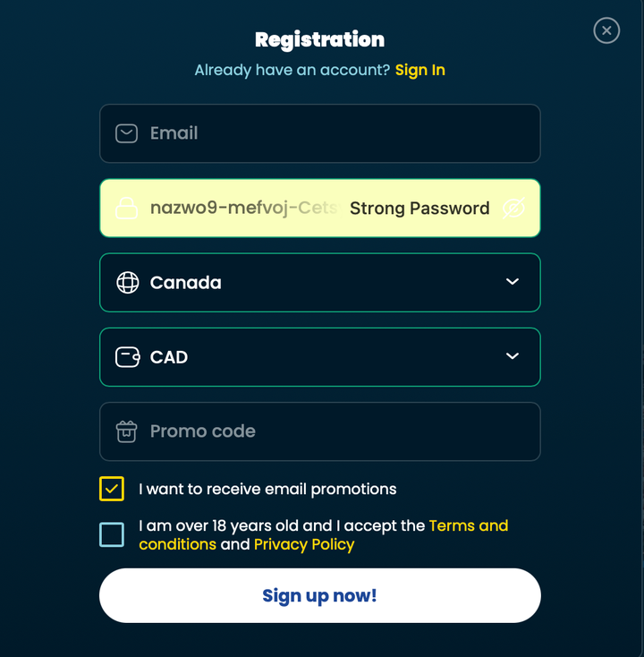Open the Privacy Policy link
The width and height of the screenshot is (644, 657).
click(304, 544)
